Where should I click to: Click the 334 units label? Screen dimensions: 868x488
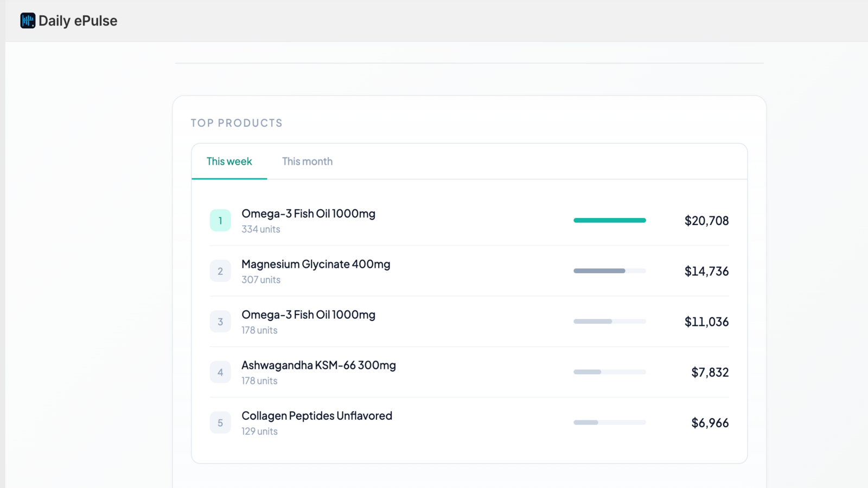pyautogui.click(x=261, y=229)
